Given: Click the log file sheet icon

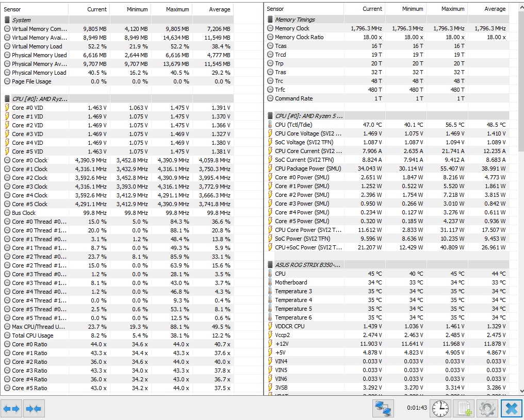Looking at the screenshot, I should 464,408.
